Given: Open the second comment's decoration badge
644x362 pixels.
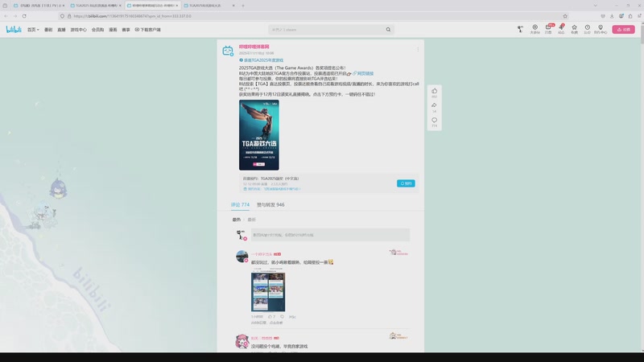Looking at the screenshot, I should pyautogui.click(x=398, y=336).
